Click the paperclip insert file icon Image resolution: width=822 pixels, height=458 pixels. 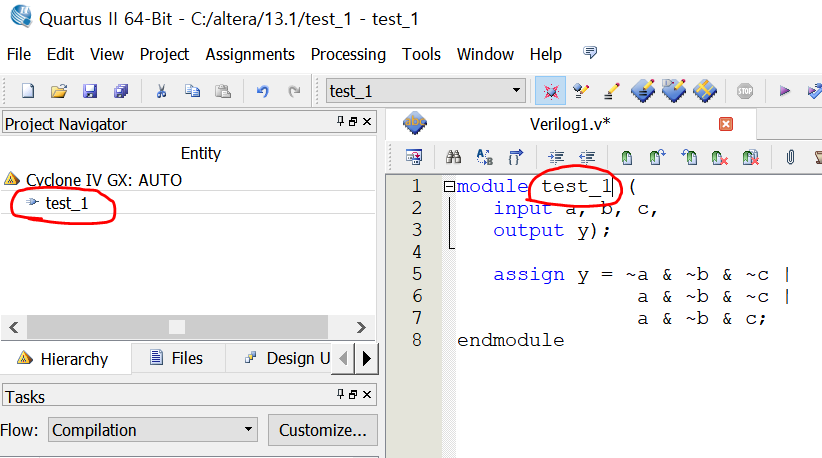pyautogui.click(x=790, y=157)
